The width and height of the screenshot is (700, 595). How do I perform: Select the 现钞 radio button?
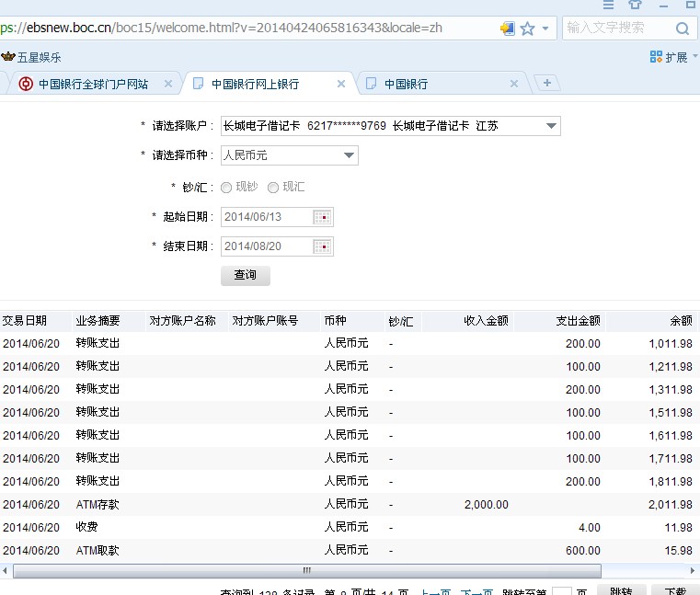click(x=226, y=188)
